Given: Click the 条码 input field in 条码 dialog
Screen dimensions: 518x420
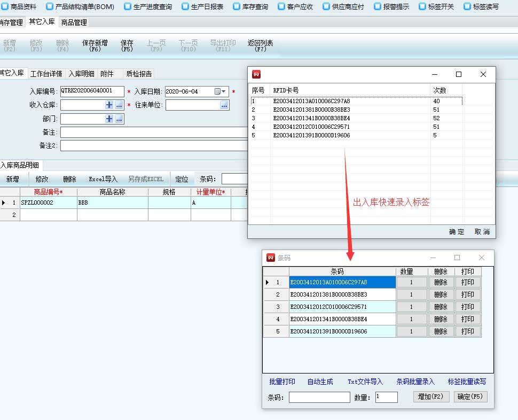Looking at the screenshot, I should click(x=319, y=397).
